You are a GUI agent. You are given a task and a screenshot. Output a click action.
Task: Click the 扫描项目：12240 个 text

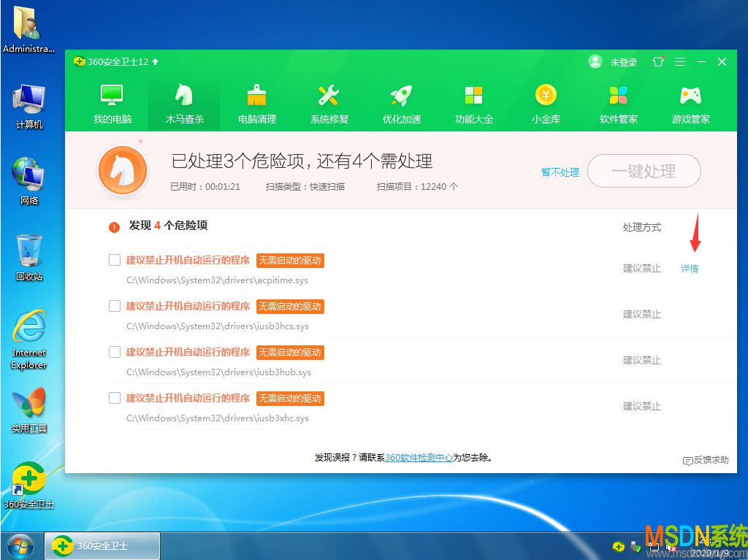pyautogui.click(x=417, y=186)
